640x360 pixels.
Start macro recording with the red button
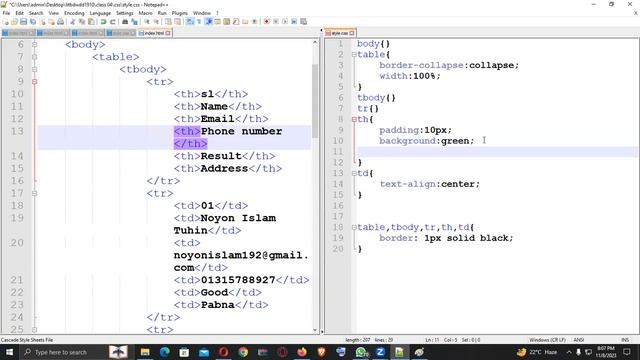coord(267,21)
